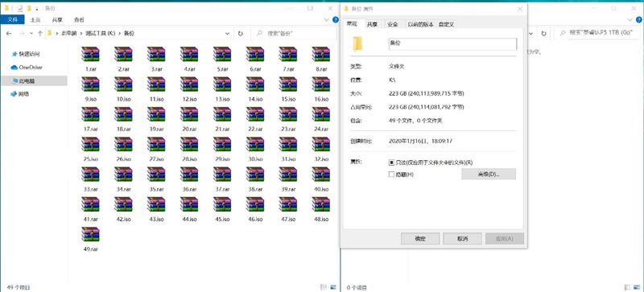The height and width of the screenshot is (292, 644).
Task: Select the 17.rar archive icon
Action: click(x=90, y=114)
